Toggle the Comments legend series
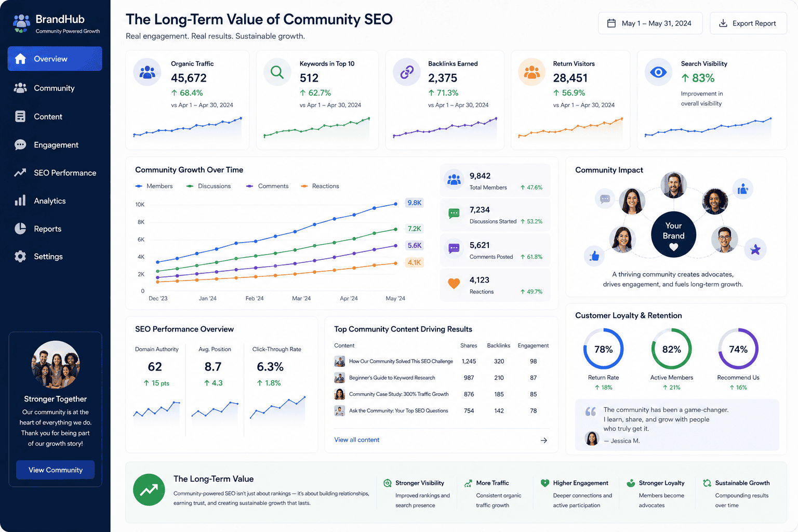 [x=268, y=186]
